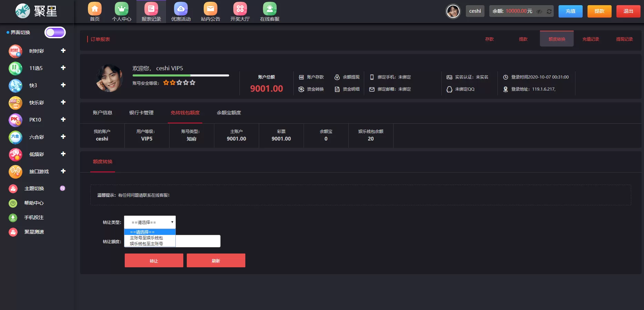Click the balance refresh icon

pyautogui.click(x=549, y=11)
